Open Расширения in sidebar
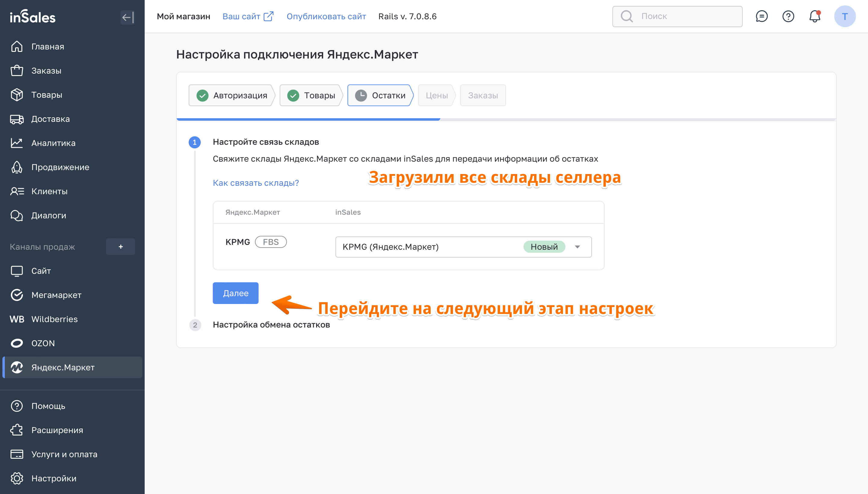Screen dimensions: 868x494 coord(57,430)
